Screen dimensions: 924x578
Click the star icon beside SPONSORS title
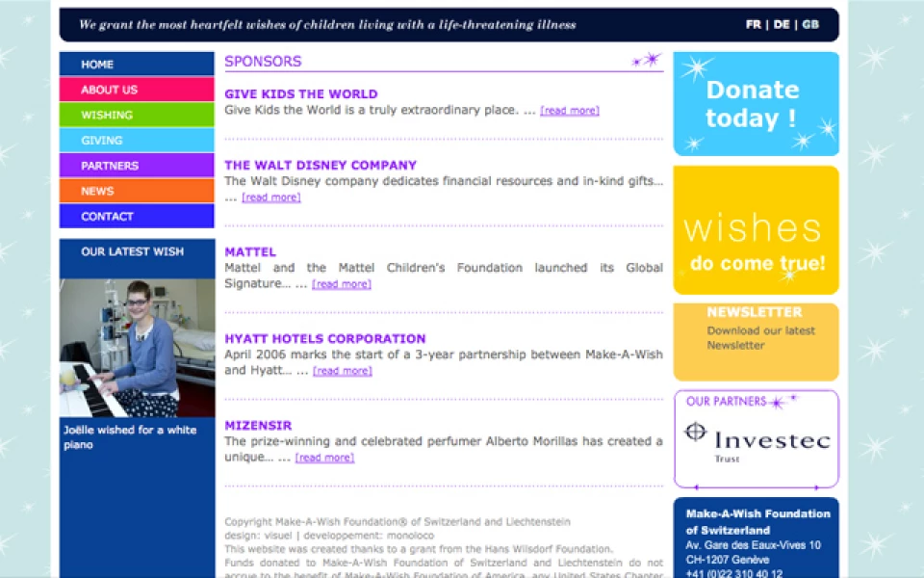pos(647,60)
